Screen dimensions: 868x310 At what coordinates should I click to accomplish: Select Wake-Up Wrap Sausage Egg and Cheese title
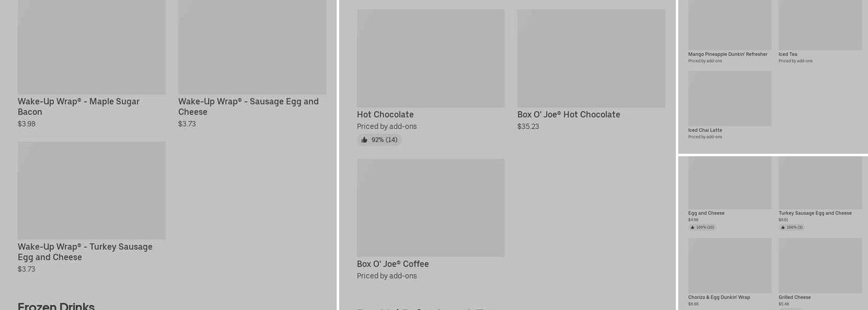click(248, 107)
